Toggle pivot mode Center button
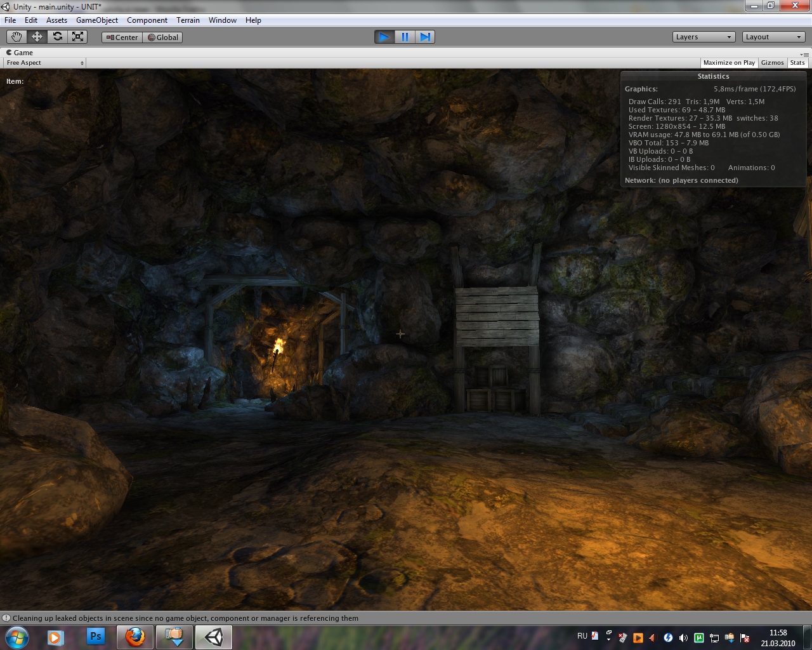Screen dimensions: 812x650 pyautogui.click(x=122, y=37)
